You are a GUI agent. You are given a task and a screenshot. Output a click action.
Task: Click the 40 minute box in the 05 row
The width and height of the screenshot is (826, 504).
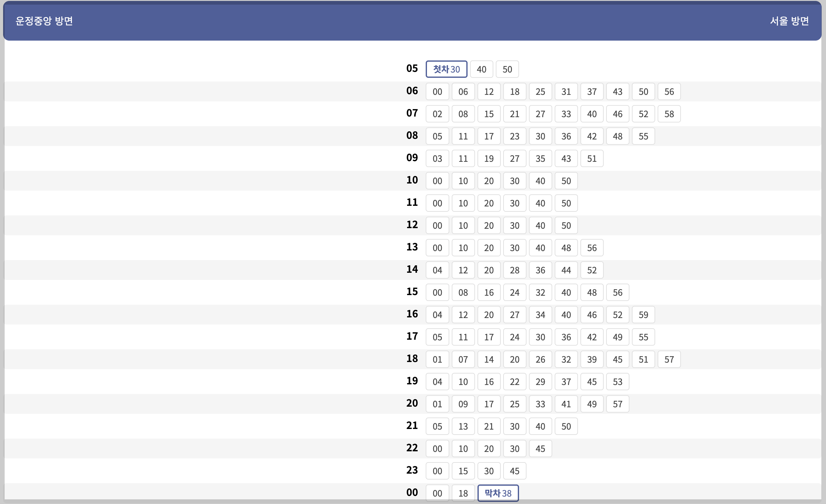pyautogui.click(x=482, y=69)
